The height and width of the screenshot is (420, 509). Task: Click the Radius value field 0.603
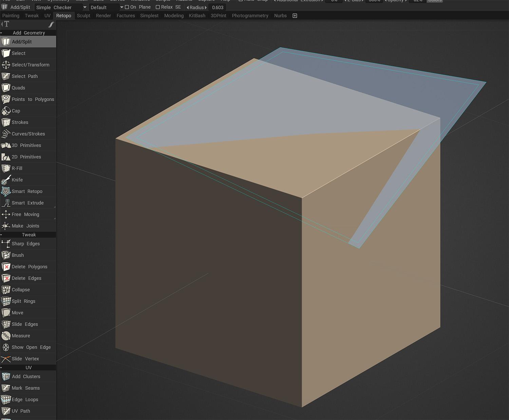click(x=218, y=7)
